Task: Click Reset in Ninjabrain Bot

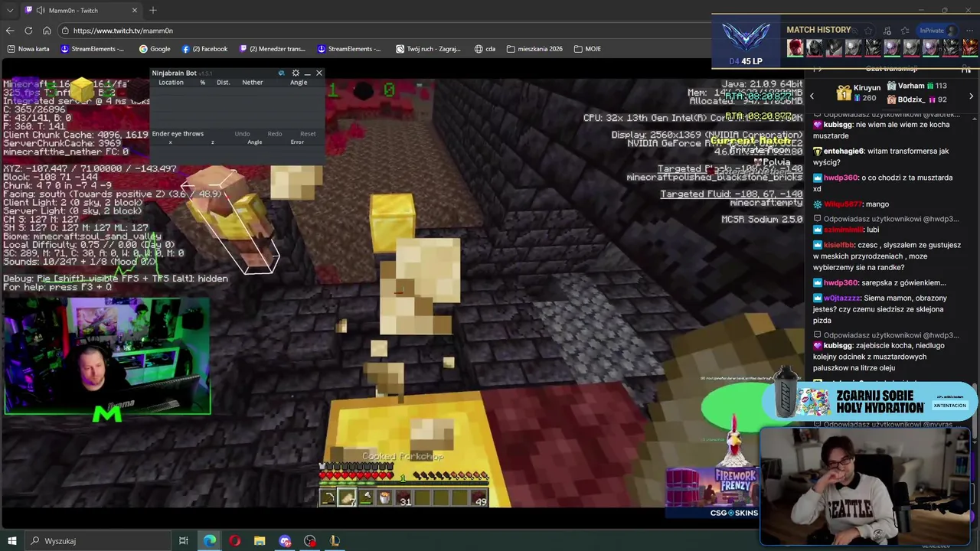Action: coord(308,134)
